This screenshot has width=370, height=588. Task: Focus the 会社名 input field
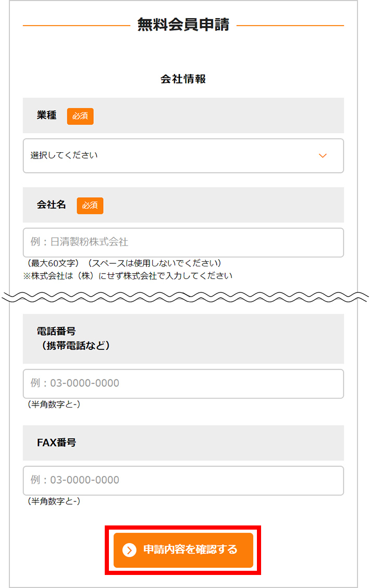click(x=183, y=242)
